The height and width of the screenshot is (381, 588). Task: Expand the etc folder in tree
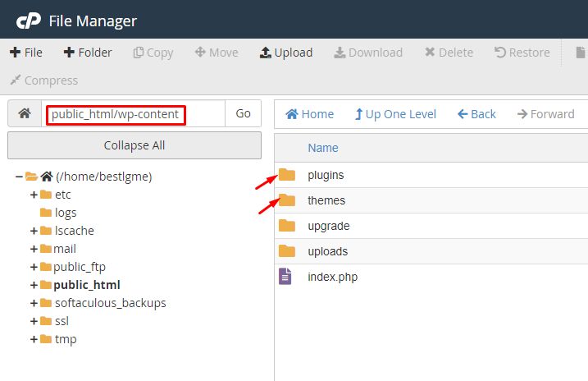[x=34, y=195]
